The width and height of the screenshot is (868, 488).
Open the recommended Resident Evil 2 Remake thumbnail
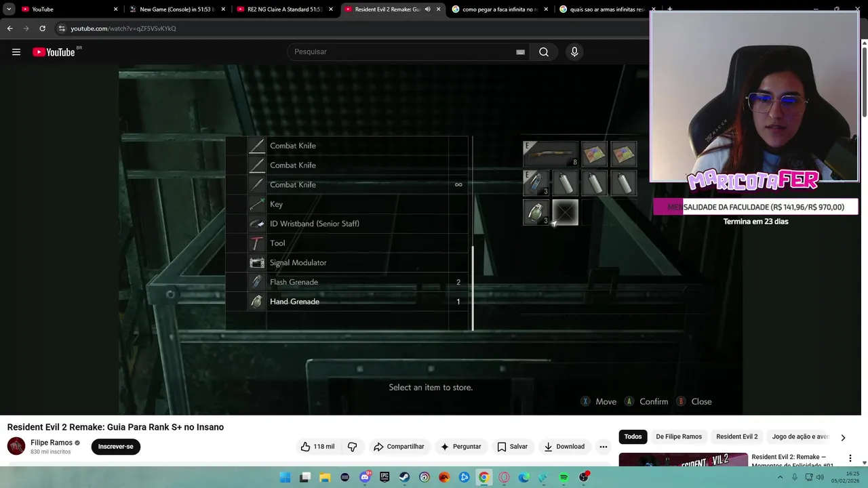683,460
